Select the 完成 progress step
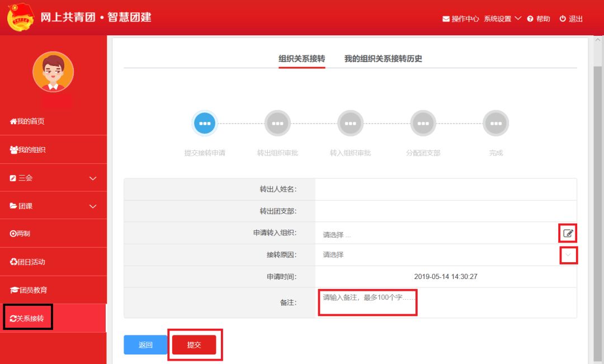604x364 pixels. tap(496, 122)
